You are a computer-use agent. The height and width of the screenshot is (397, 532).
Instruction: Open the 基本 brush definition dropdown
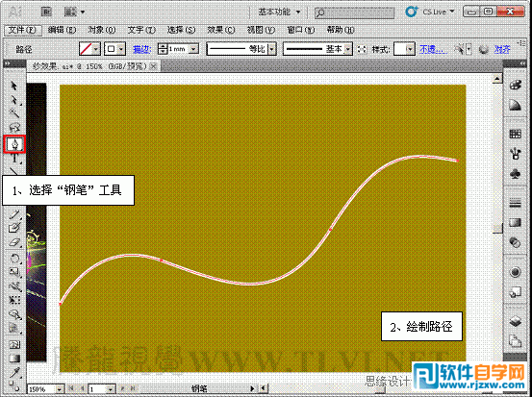[x=348, y=49]
